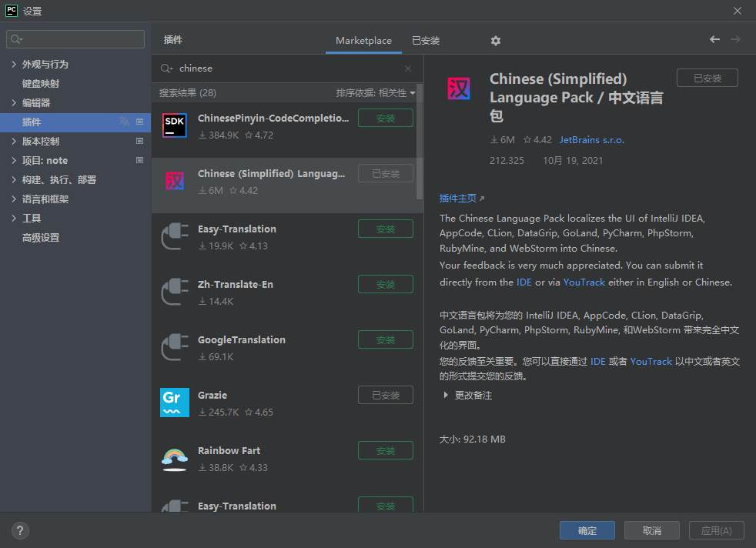Expand the 工具 tree node
This screenshot has width=756, height=548.
pos(14,219)
